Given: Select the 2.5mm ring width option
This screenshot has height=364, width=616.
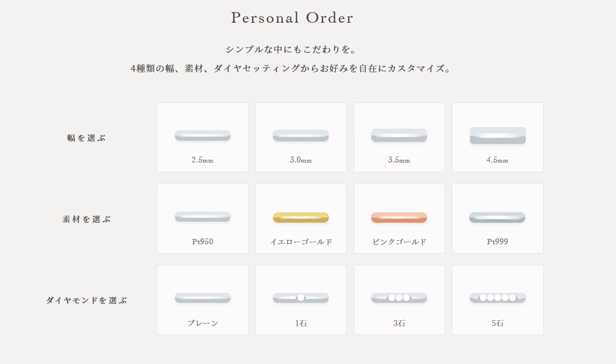Looking at the screenshot, I should point(202,138).
